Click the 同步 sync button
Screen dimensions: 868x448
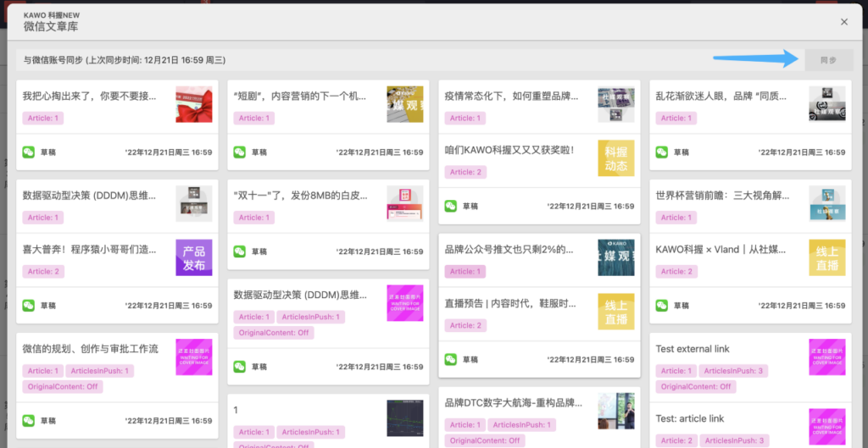tap(829, 60)
